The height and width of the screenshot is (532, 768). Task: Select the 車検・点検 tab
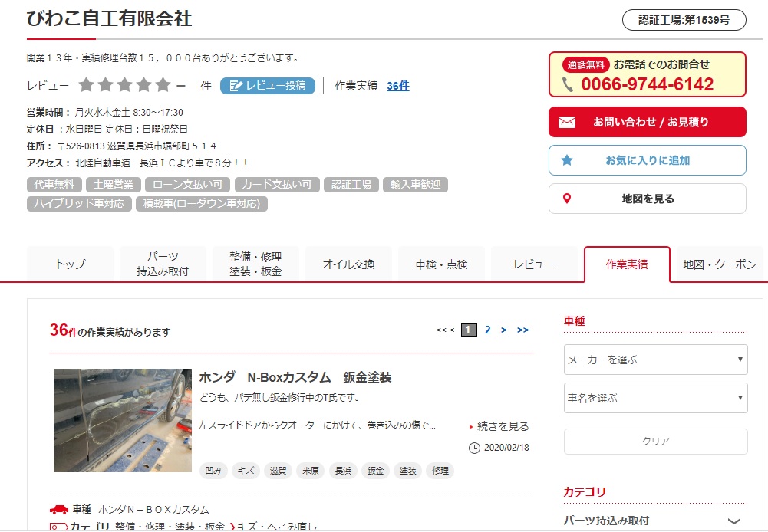click(x=441, y=264)
